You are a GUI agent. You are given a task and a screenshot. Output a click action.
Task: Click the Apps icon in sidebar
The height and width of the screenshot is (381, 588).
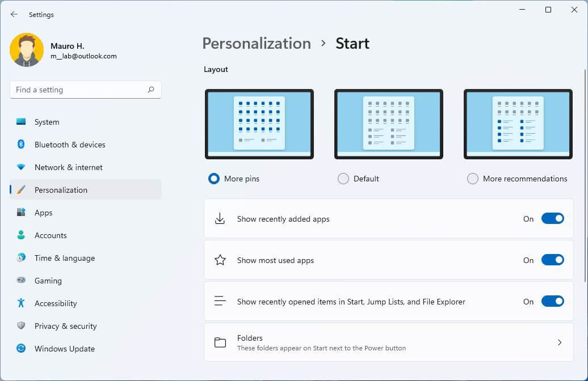(x=21, y=213)
